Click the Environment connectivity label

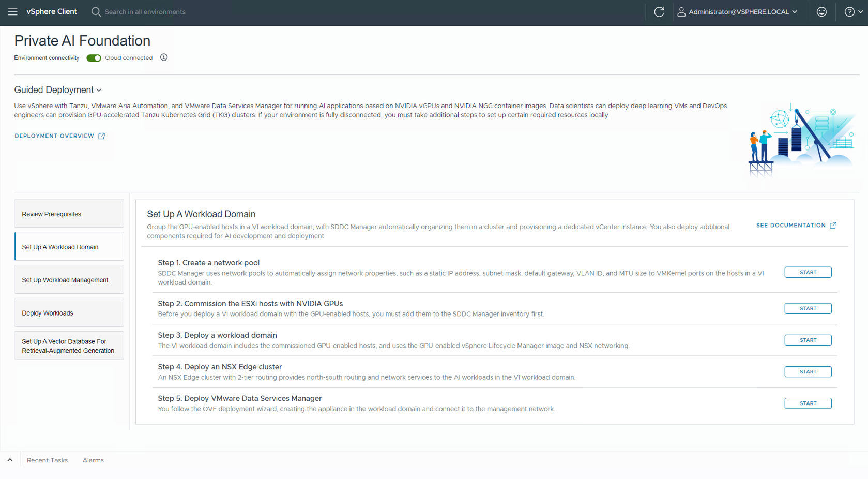[47, 58]
